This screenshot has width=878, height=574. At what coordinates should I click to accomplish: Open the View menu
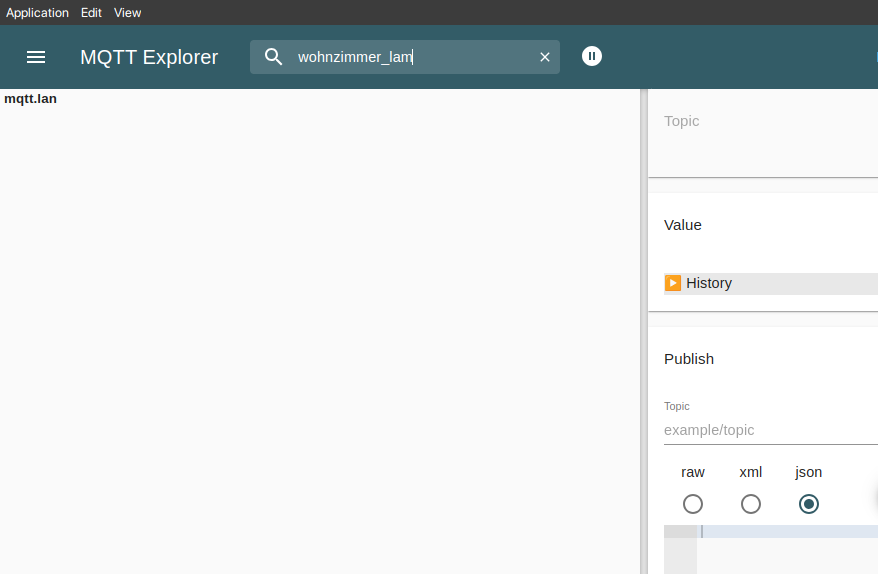127,12
